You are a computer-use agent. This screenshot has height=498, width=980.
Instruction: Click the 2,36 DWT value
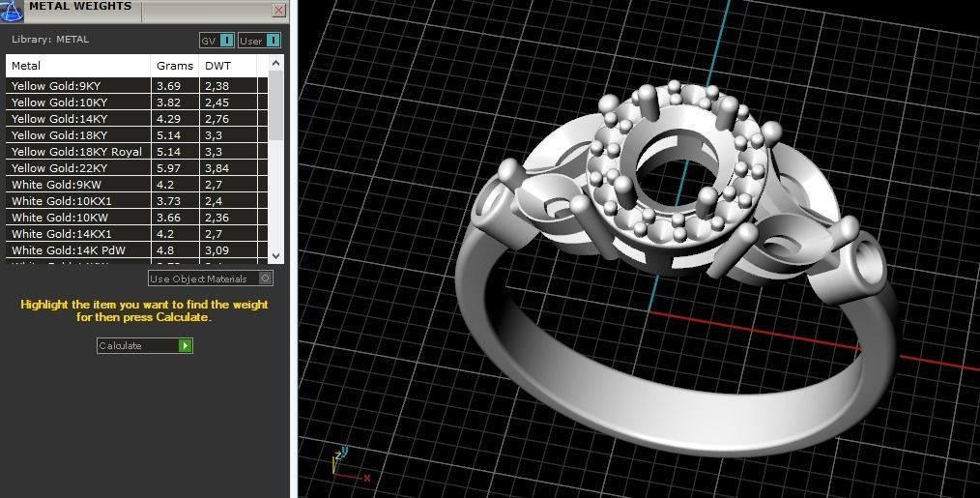[x=216, y=218]
